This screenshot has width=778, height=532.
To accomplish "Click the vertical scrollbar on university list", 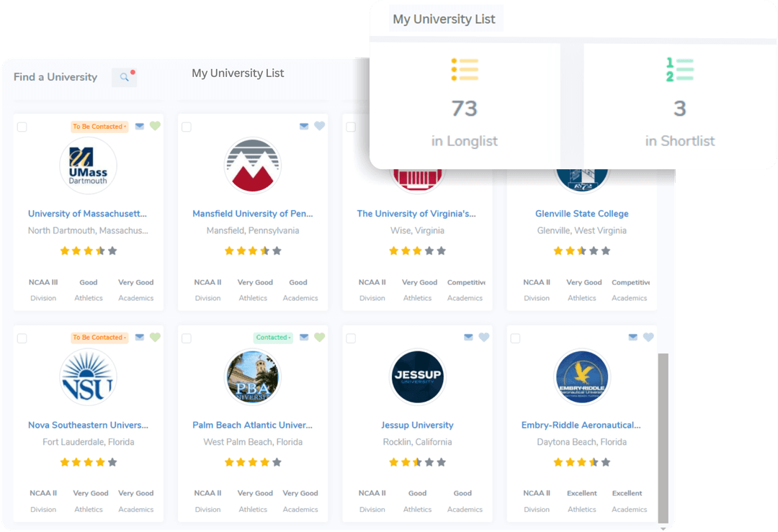I will [663, 432].
